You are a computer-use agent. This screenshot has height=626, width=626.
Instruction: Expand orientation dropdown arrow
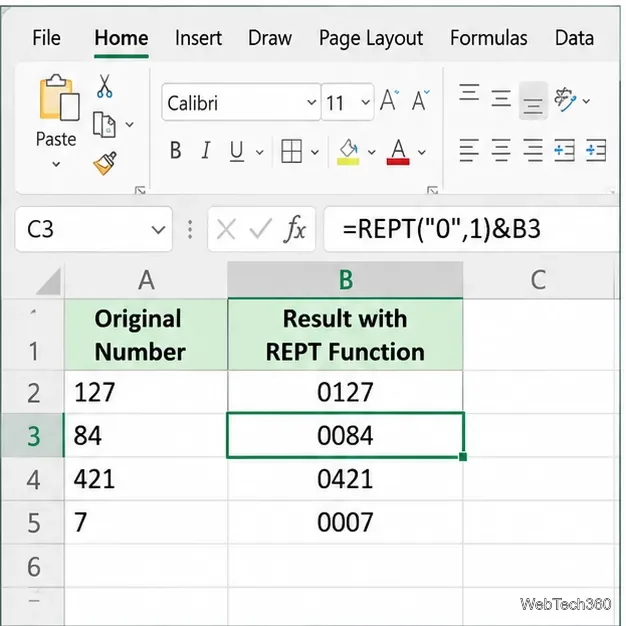pyautogui.click(x=586, y=101)
